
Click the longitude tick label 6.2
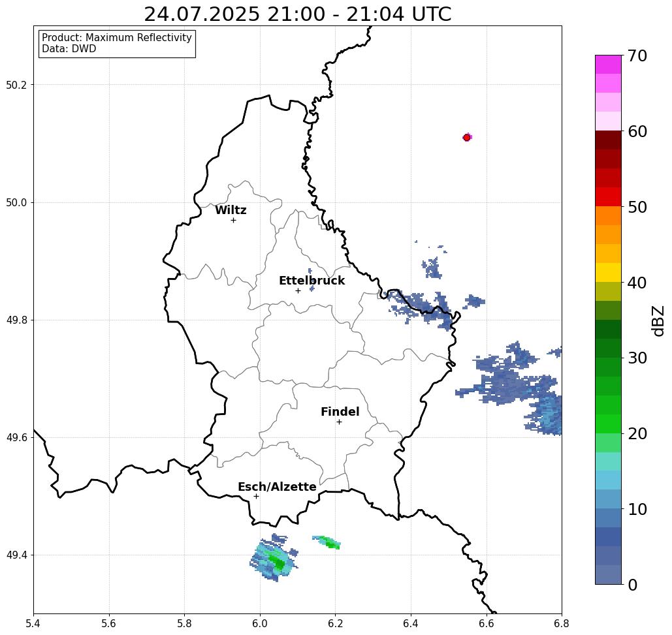tap(335, 624)
